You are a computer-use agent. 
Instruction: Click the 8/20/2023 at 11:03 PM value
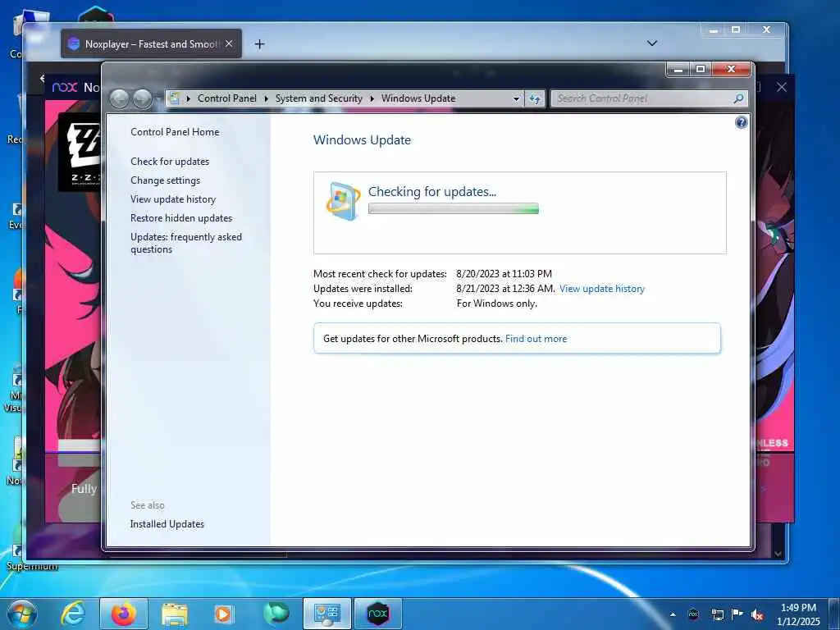(504, 274)
